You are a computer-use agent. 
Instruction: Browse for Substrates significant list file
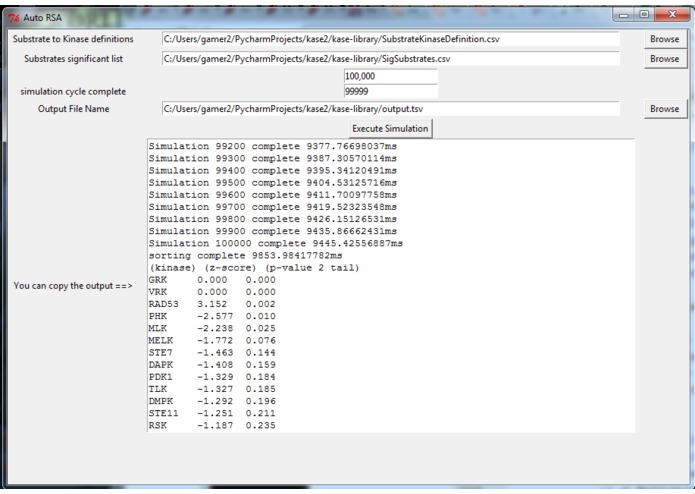664,59
